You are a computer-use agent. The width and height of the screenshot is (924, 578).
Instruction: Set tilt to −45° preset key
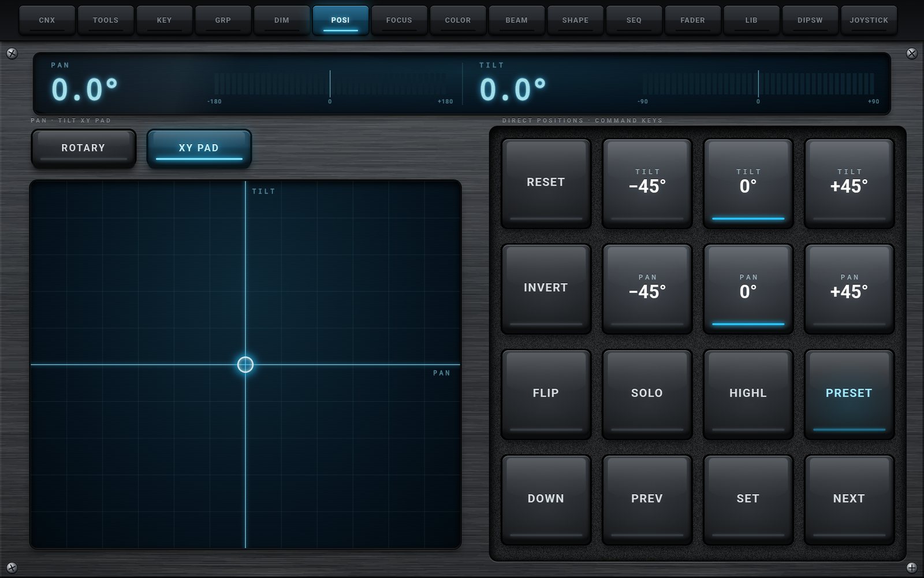[x=647, y=183]
